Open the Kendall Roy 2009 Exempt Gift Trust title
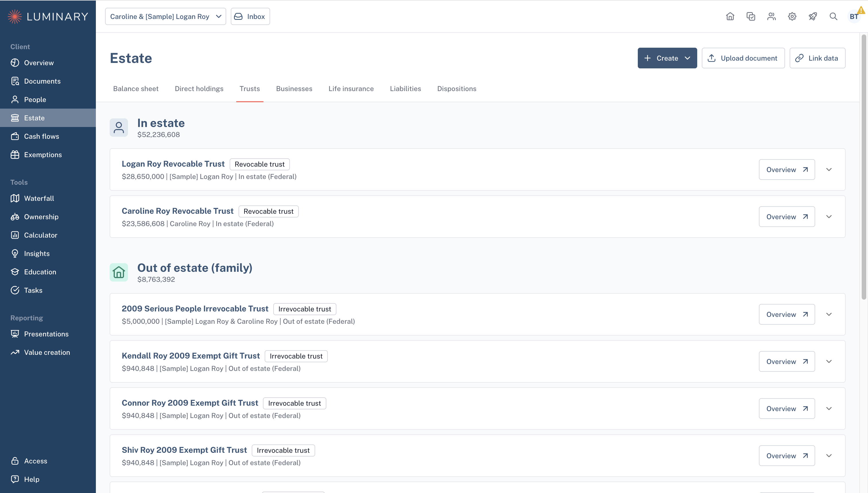The height and width of the screenshot is (493, 868). (191, 356)
